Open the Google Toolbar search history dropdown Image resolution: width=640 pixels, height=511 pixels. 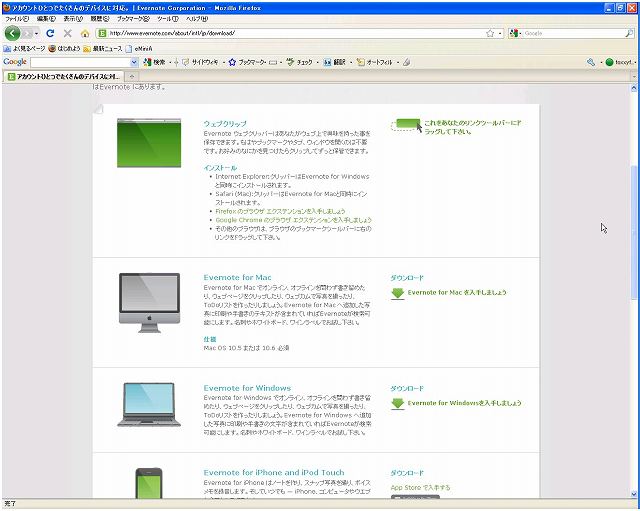pyautogui.click(x=134, y=62)
